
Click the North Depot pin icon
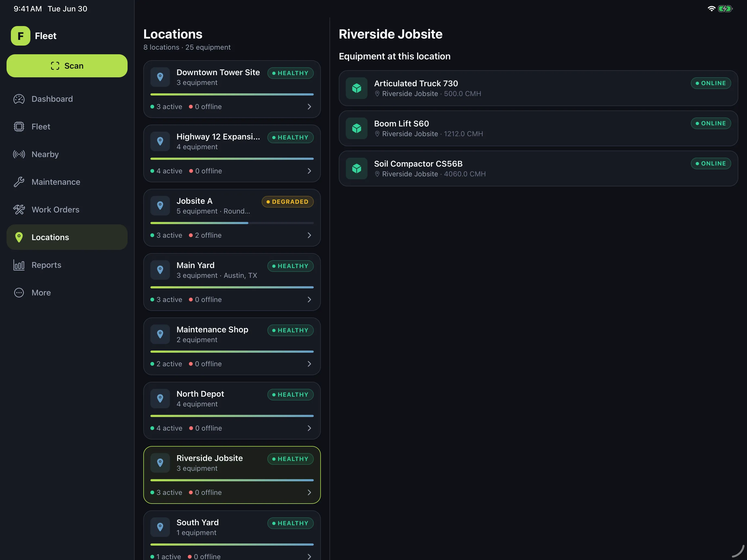tap(160, 399)
